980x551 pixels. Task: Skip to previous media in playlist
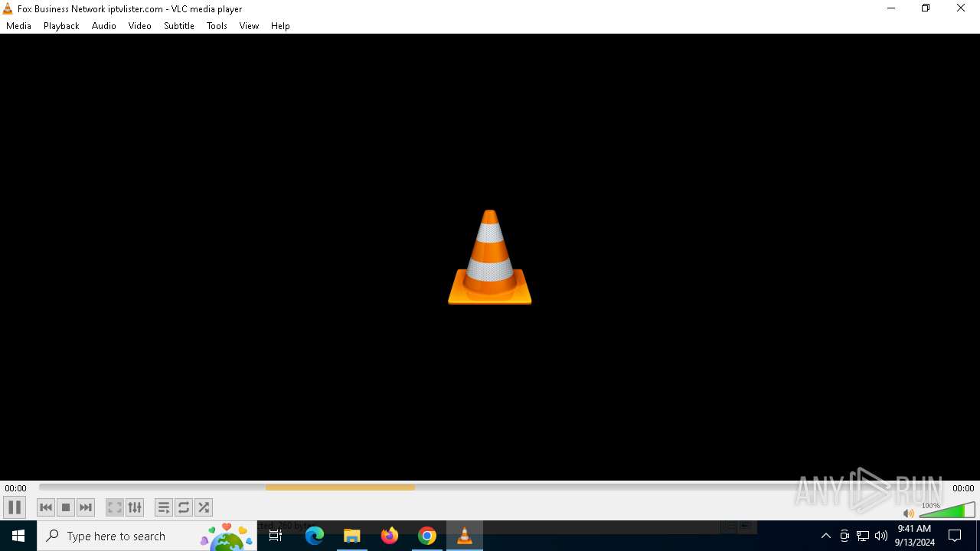coord(46,507)
